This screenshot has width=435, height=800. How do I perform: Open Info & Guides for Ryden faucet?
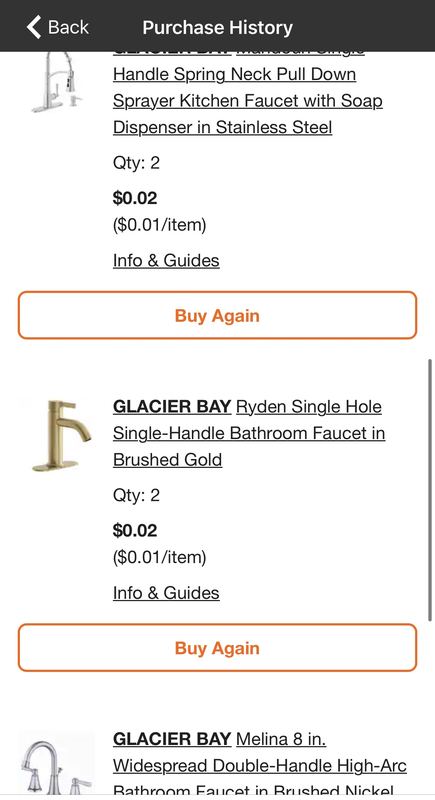tap(166, 593)
